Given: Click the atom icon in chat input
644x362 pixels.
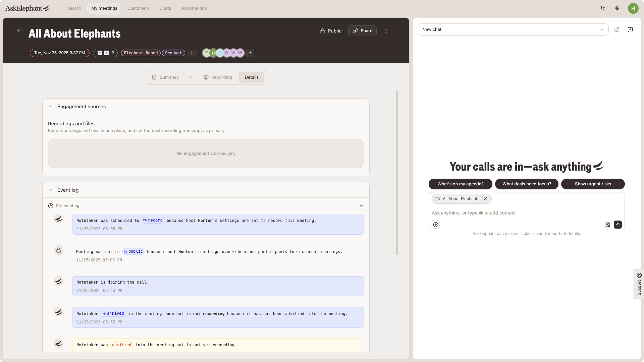Looking at the screenshot, I should 608,225.
